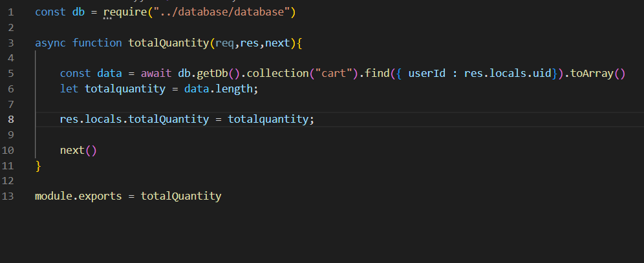Viewport: 644px width, 263px height.
Task: Click the "function" keyword on line 3
Action: pyautogui.click(x=97, y=43)
